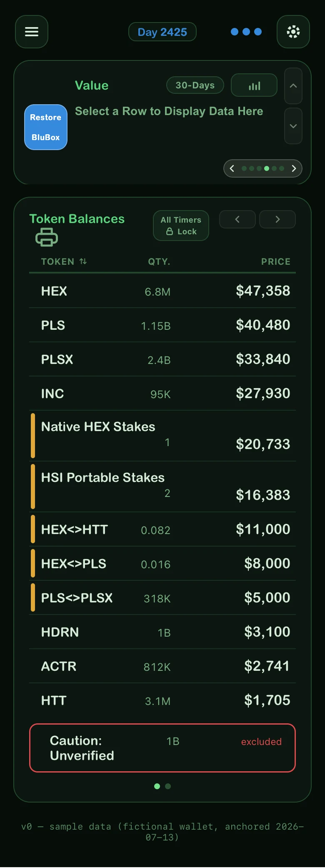Viewport: 325px width, 868px height.
Task: Select the PLSX token row
Action: click(x=162, y=359)
